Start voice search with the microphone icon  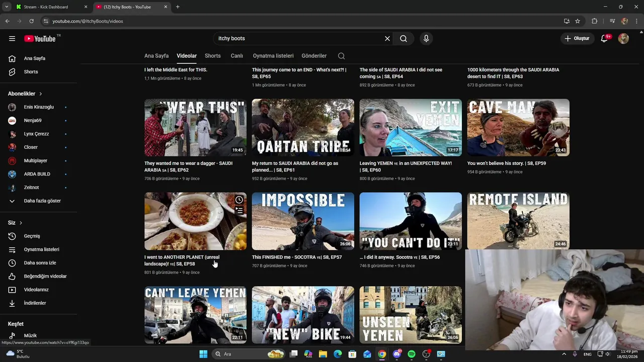click(x=426, y=38)
